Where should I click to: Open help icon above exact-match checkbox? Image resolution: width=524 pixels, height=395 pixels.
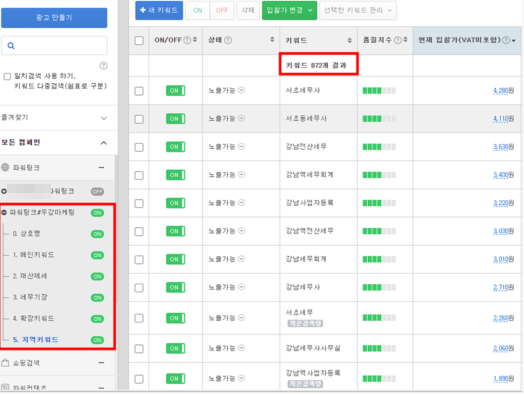coord(104,65)
